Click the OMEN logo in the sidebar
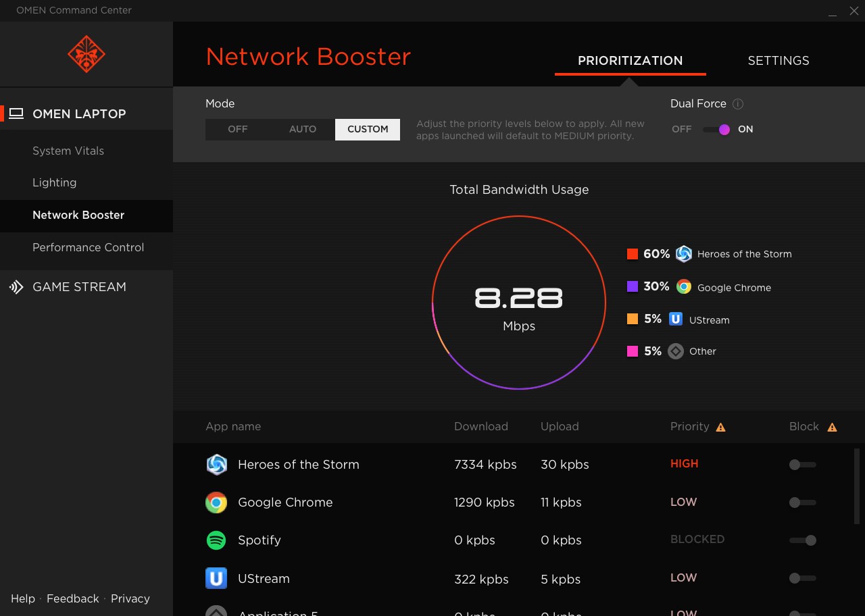Screen dimensions: 865x616 (86, 54)
